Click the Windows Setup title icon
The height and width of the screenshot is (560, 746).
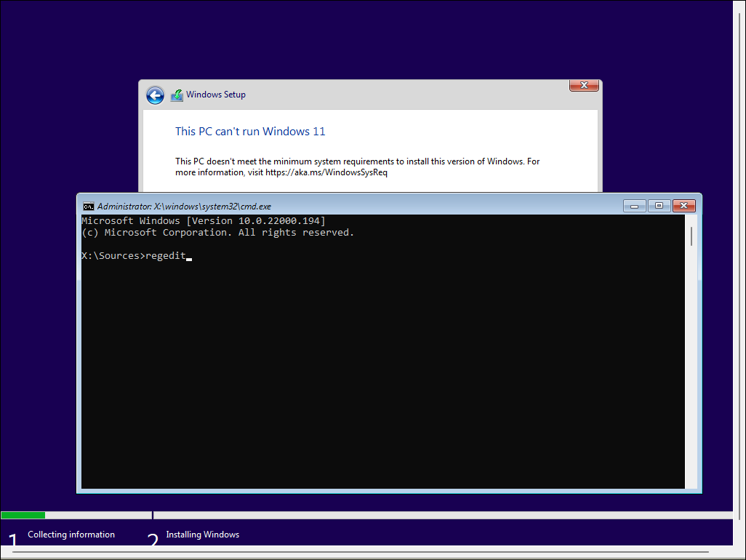(177, 95)
